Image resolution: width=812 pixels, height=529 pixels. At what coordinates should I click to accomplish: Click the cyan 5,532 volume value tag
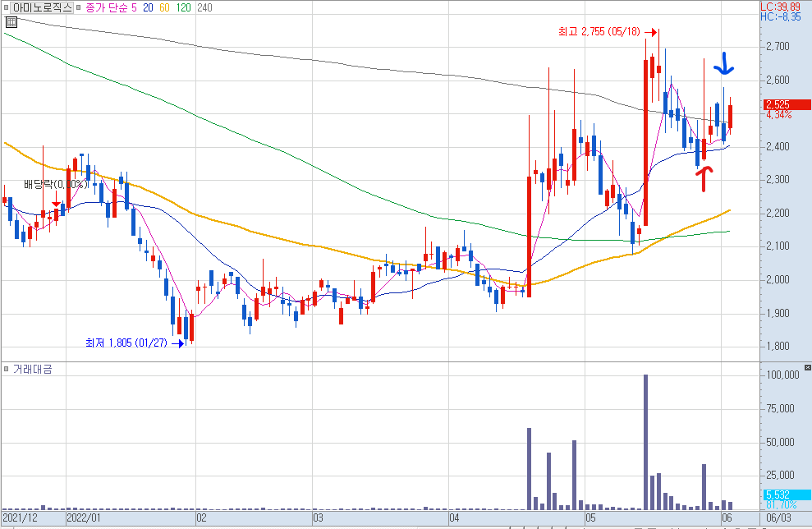pyautogui.click(x=787, y=494)
